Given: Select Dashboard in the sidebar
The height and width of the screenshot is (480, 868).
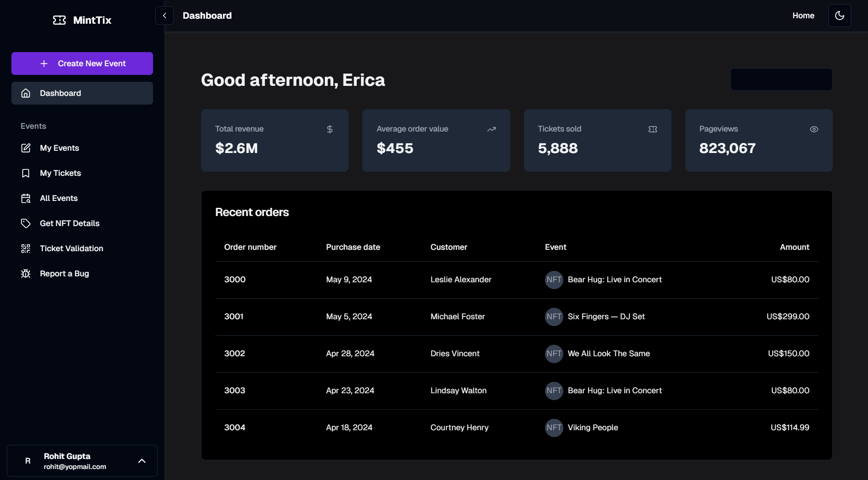Looking at the screenshot, I should (x=82, y=93).
